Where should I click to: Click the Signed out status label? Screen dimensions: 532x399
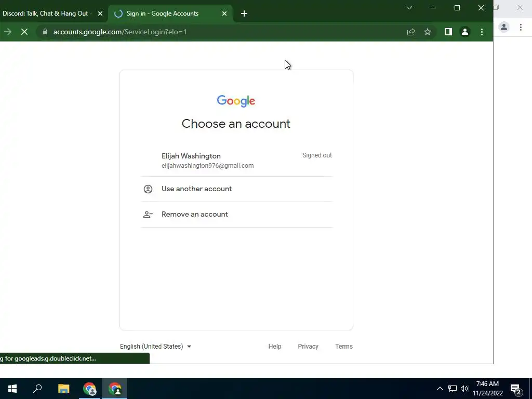[317, 155]
